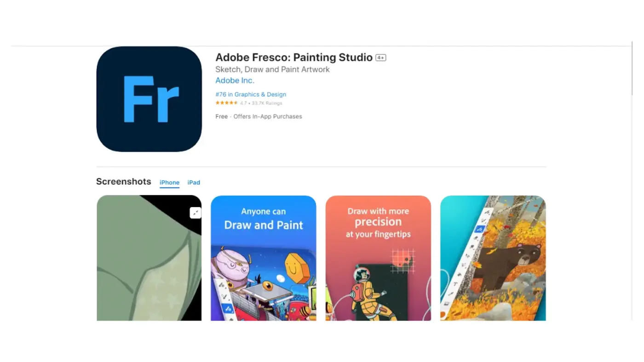Switch to the iPad screenshots tab
644x362 pixels.
click(x=194, y=182)
